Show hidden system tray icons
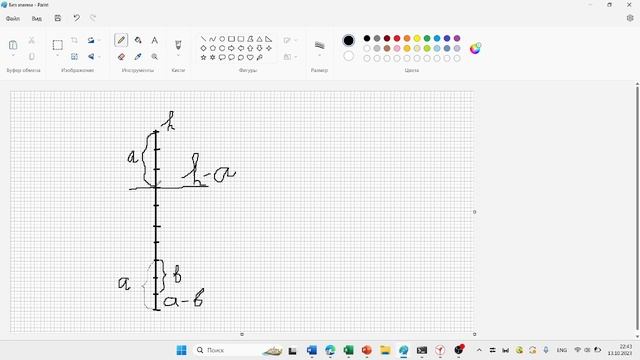 pyautogui.click(x=479, y=350)
